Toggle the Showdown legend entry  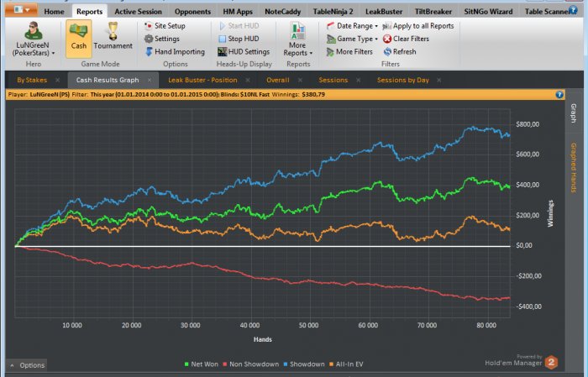[x=304, y=364]
